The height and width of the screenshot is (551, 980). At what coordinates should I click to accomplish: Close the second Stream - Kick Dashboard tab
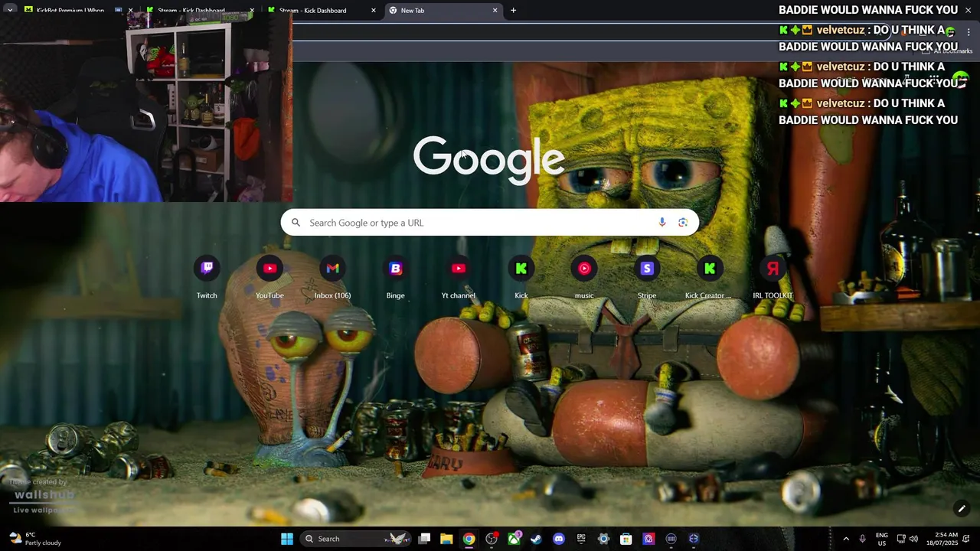(x=374, y=11)
